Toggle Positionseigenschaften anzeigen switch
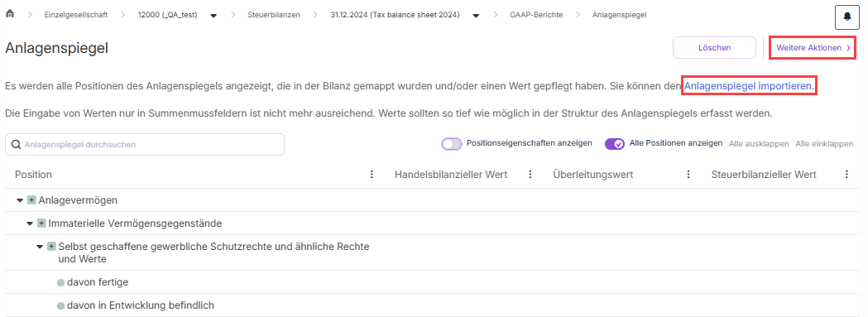Viewport: 868px width, 317px height. [x=452, y=144]
